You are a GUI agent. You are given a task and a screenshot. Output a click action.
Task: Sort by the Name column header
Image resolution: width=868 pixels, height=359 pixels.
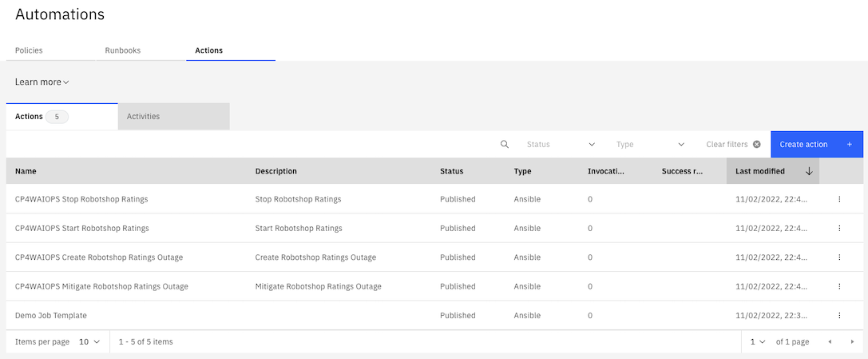click(26, 171)
